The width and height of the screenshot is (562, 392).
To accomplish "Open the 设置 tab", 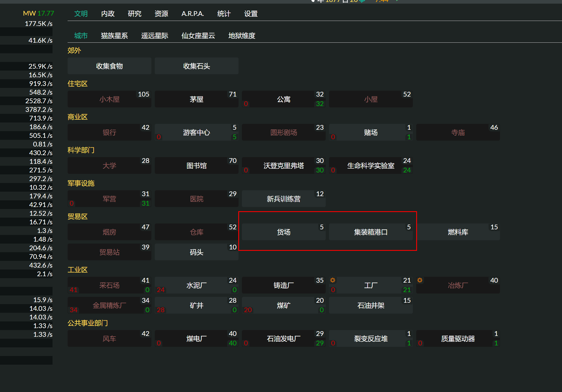I will 251,14.
